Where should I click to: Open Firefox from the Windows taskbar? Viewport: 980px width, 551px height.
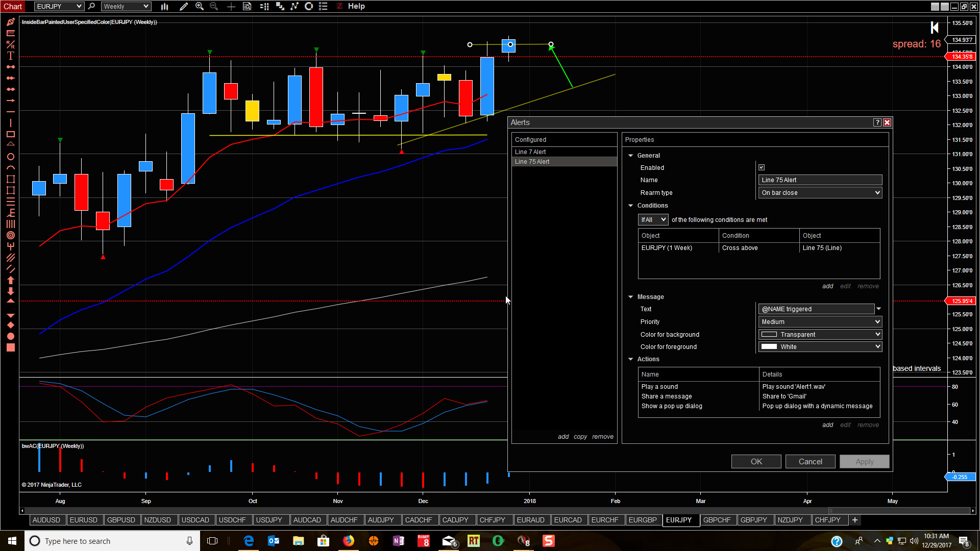(x=349, y=541)
